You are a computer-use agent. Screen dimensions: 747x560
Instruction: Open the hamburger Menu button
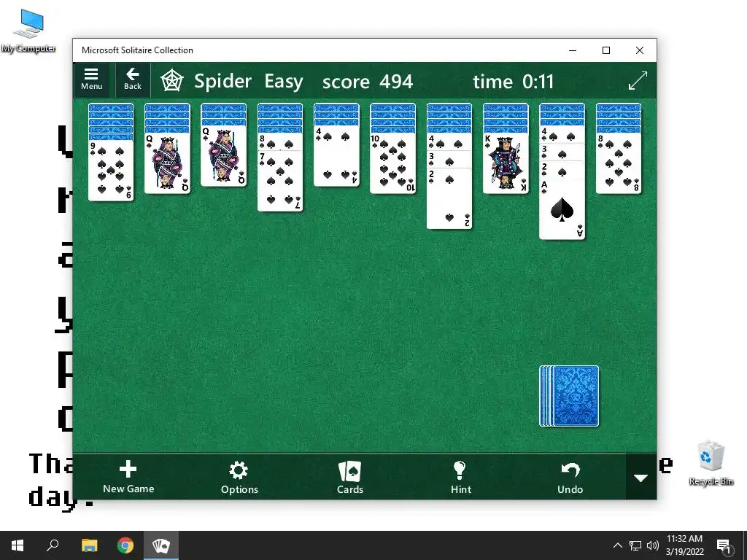point(91,79)
